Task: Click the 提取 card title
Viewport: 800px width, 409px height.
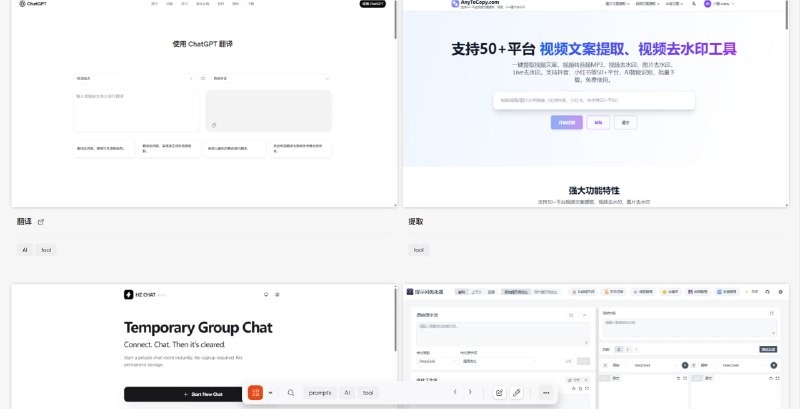Action: pyautogui.click(x=415, y=222)
